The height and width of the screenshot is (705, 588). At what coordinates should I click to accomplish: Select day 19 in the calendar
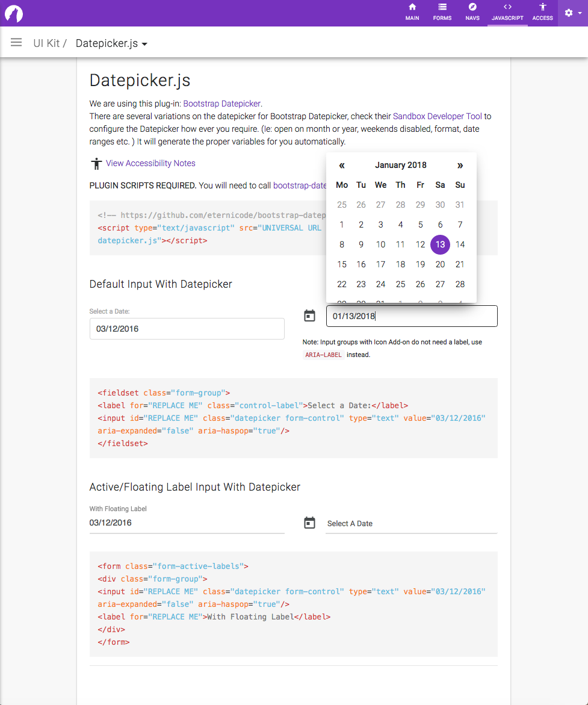coord(420,264)
